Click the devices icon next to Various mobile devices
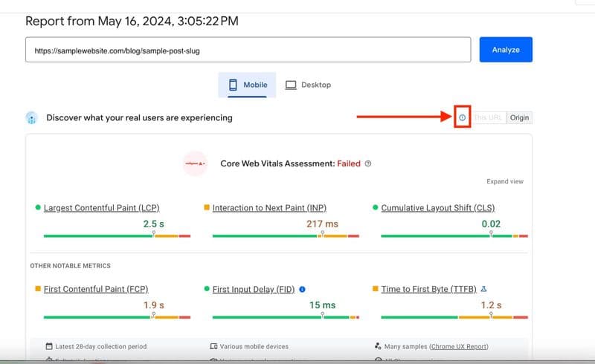The width and height of the screenshot is (595, 364). pos(214,346)
